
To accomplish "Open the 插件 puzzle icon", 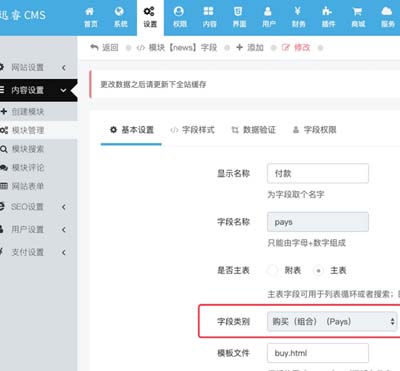I will point(328,11).
